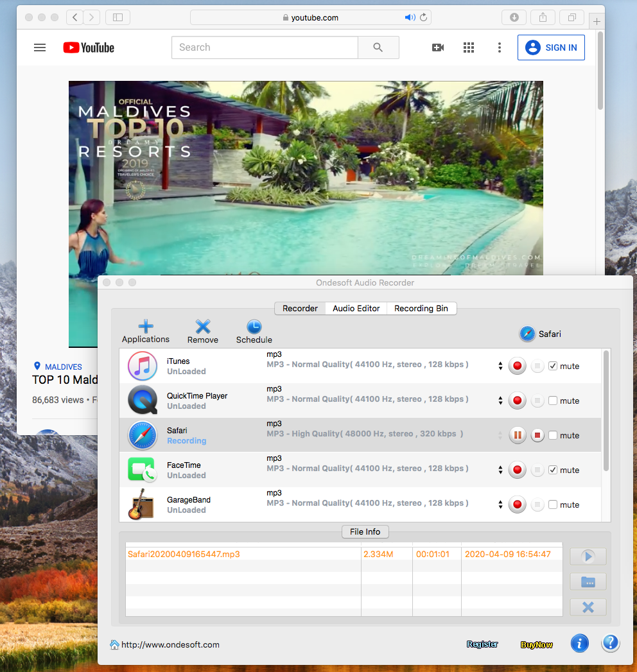Viewport: 637px width, 672px height.
Task: Click the Remove X icon
Action: point(203,327)
